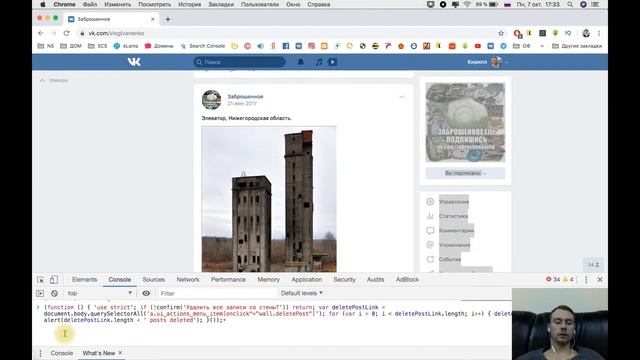Open Кирилл profile menu arrow
This screenshot has width=640, height=360.
[507, 62]
